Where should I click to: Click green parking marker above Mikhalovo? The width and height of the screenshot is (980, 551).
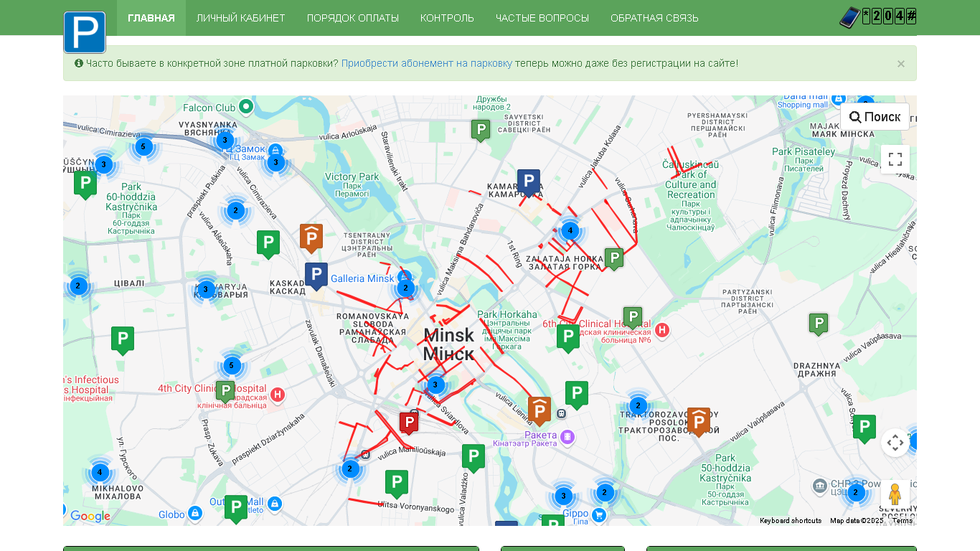[x=123, y=340]
